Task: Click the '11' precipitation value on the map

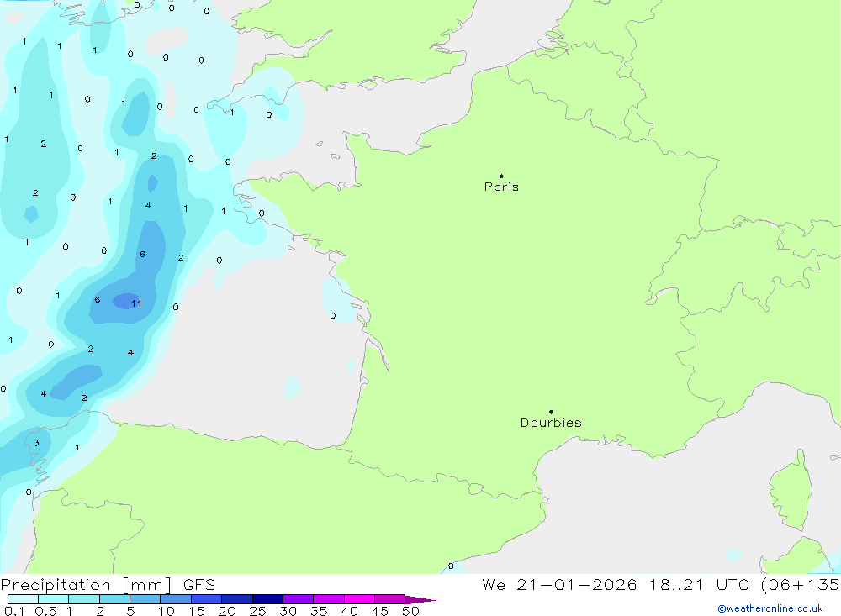Action: coord(136,303)
